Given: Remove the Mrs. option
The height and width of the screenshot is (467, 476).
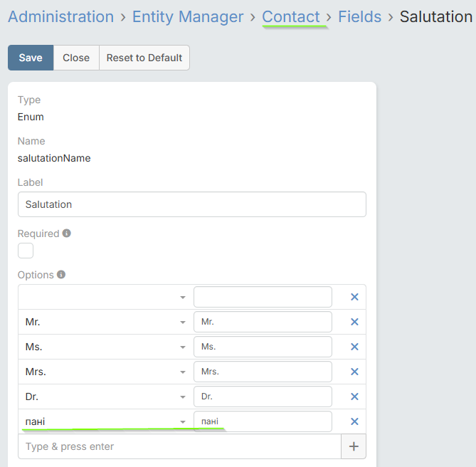Looking at the screenshot, I should [354, 372].
